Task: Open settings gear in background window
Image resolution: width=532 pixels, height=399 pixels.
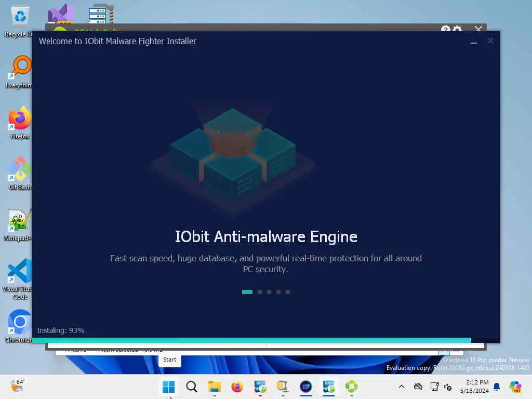Action: pos(457,29)
